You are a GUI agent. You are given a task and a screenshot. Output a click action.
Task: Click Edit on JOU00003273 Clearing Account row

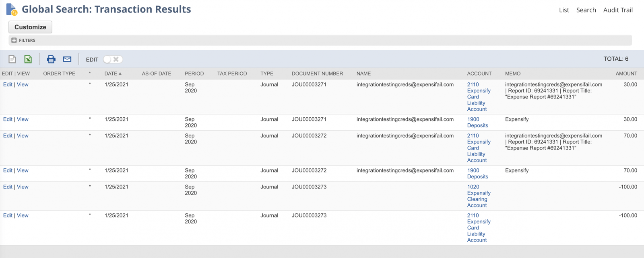click(8, 187)
